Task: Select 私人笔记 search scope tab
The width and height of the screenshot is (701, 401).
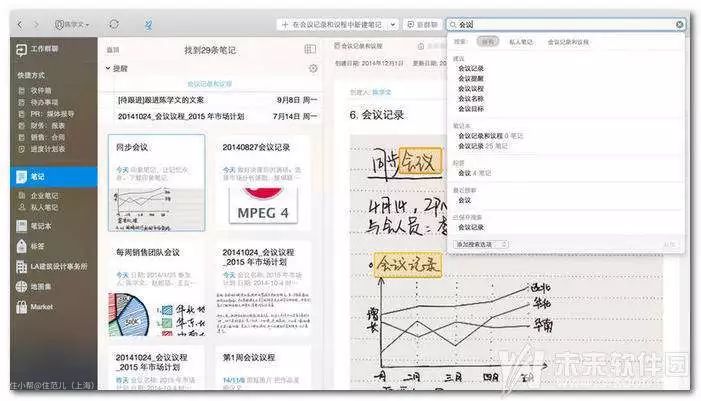Action: tap(521, 42)
